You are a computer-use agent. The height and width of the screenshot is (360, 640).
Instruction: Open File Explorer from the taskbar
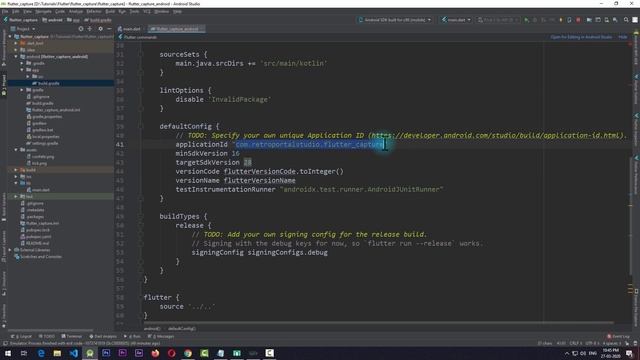tap(57, 353)
